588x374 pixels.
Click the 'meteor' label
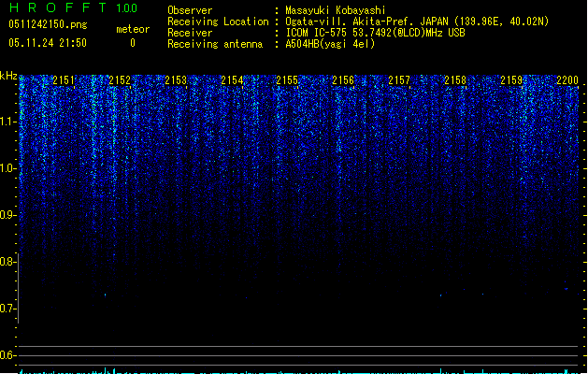(x=133, y=29)
